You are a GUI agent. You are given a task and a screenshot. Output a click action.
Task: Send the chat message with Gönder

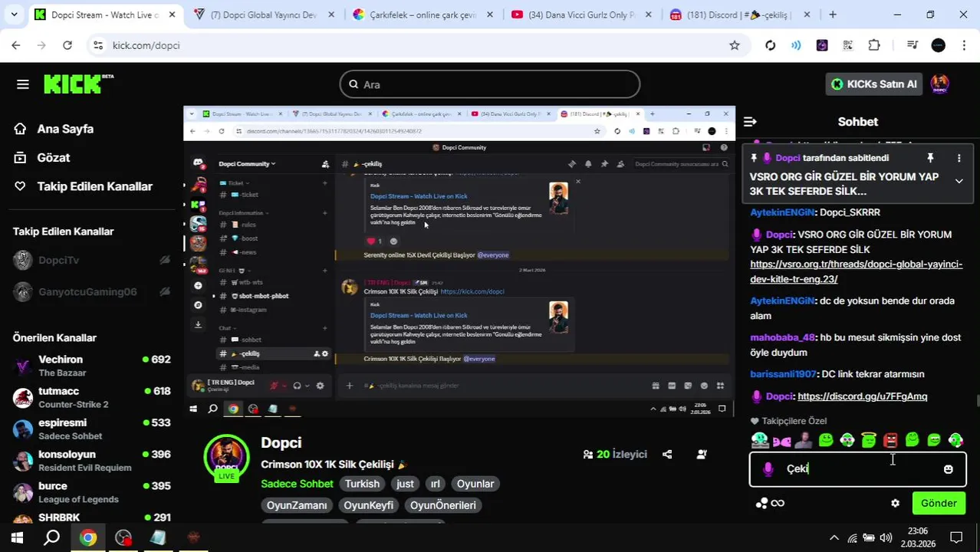click(939, 503)
